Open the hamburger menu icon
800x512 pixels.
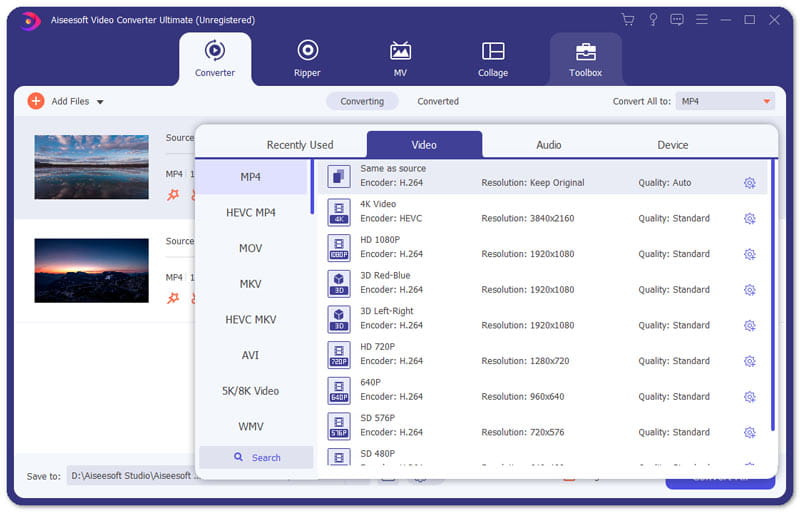point(702,20)
